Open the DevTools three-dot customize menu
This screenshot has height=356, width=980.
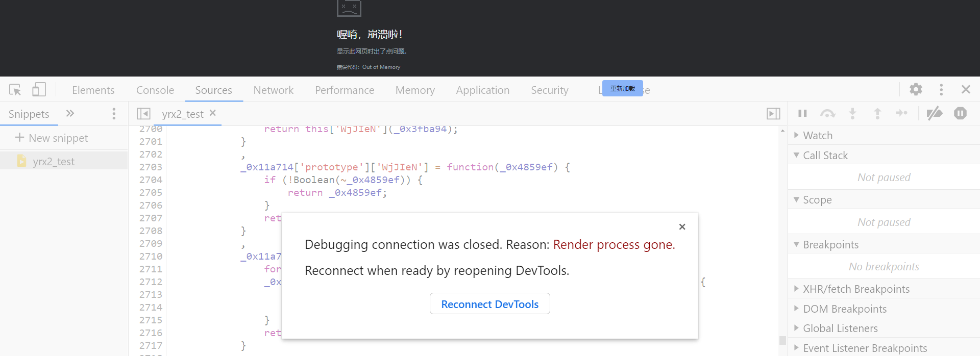pyautogui.click(x=941, y=90)
